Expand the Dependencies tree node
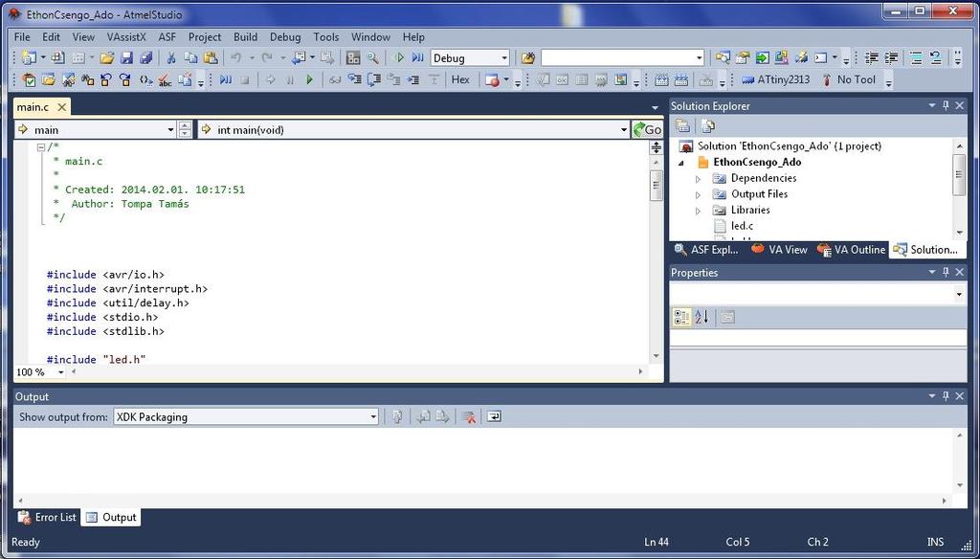This screenshot has width=980, height=559. click(x=698, y=179)
